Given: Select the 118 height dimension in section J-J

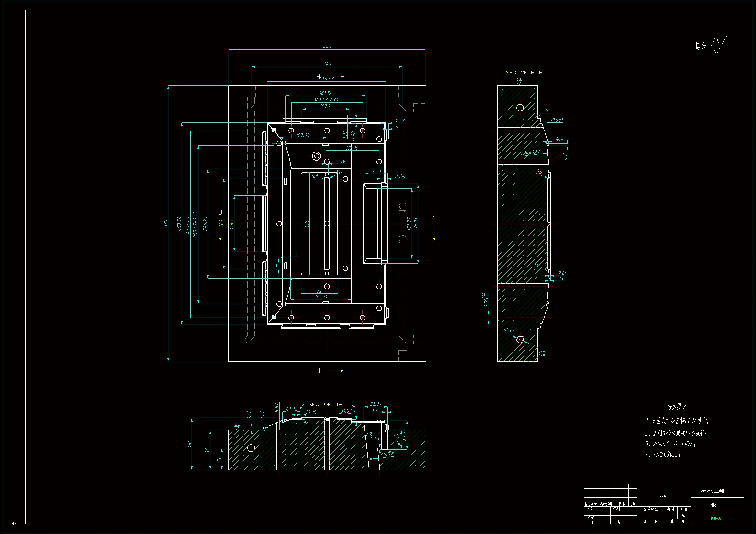Looking at the screenshot, I should coord(189,444).
